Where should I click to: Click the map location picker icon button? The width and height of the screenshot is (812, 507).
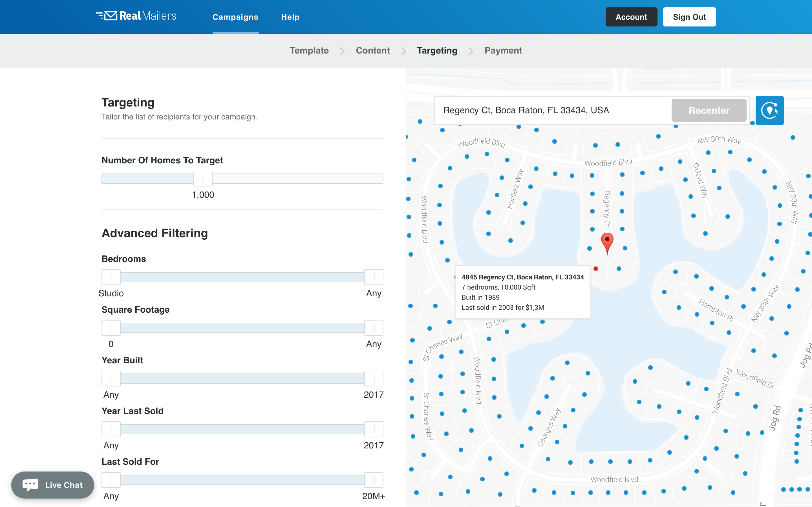[769, 110]
